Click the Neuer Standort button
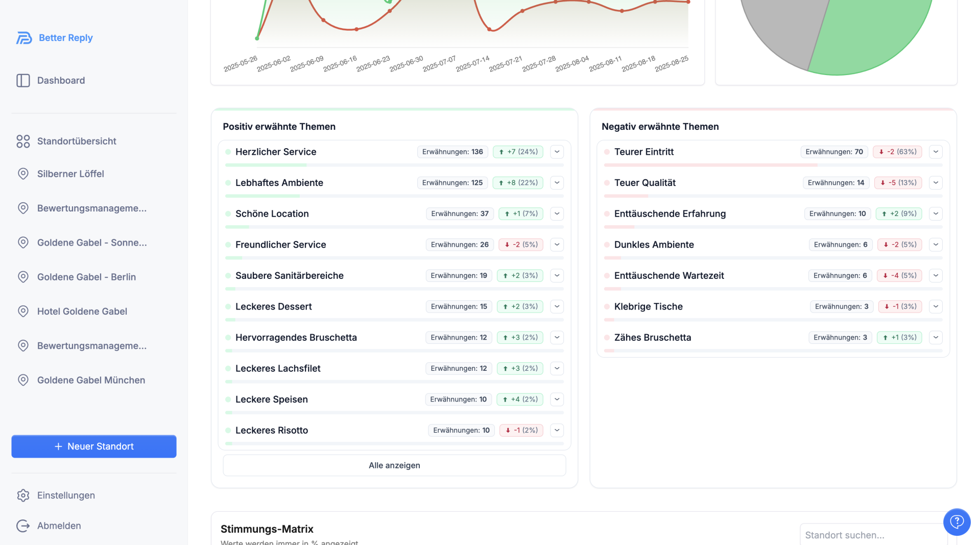 tap(94, 446)
